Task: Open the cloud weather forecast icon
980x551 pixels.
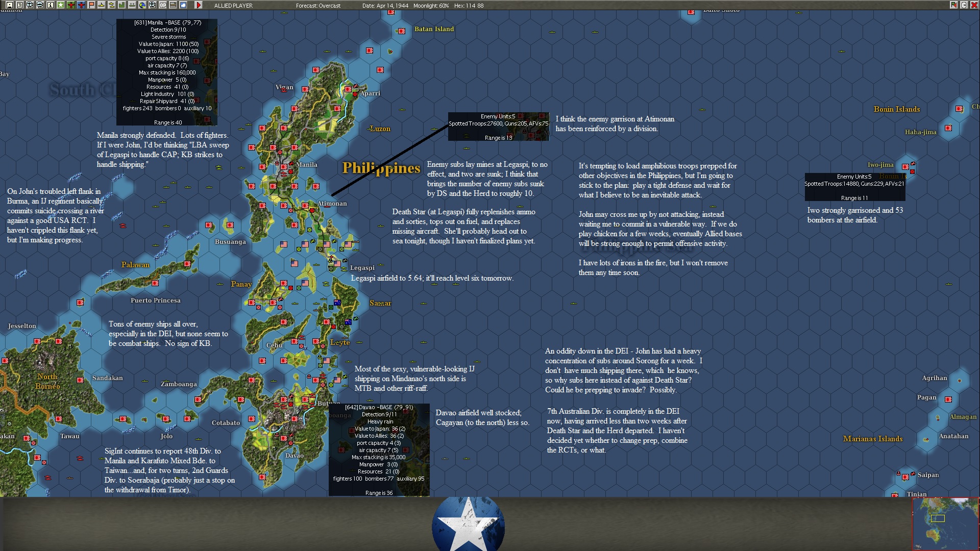Action: (183, 5)
